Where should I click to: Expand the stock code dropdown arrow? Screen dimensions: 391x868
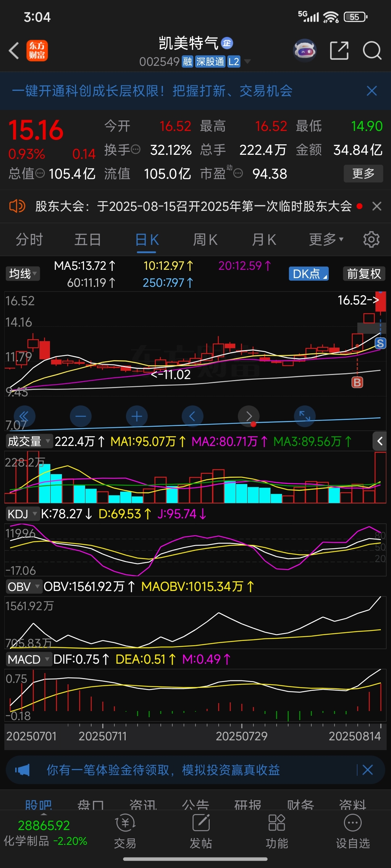(247, 61)
